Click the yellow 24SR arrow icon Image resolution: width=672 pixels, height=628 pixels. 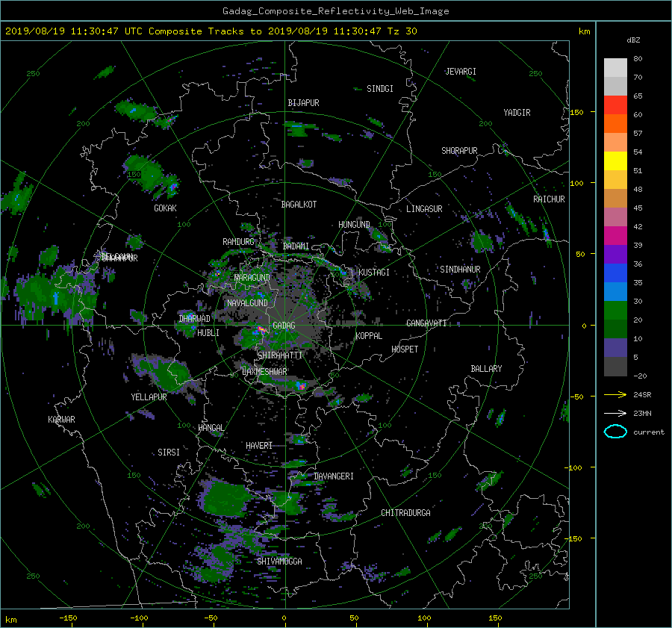[x=615, y=394]
